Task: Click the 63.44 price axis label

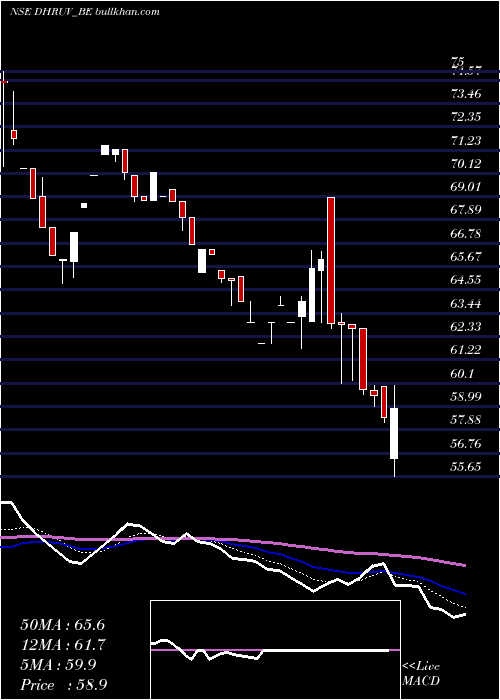Action: point(466,304)
